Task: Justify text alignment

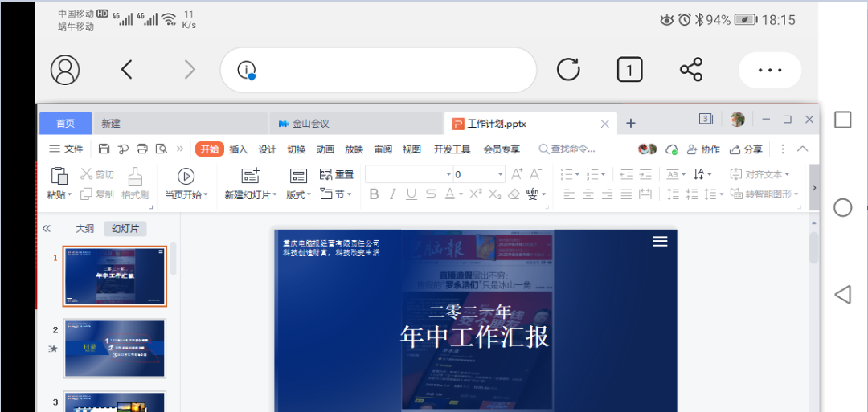Action: point(626,194)
